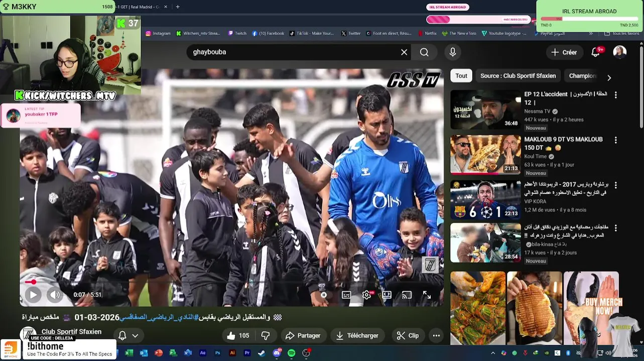
Task: Open Facebook bookmark
Action: coord(268,34)
